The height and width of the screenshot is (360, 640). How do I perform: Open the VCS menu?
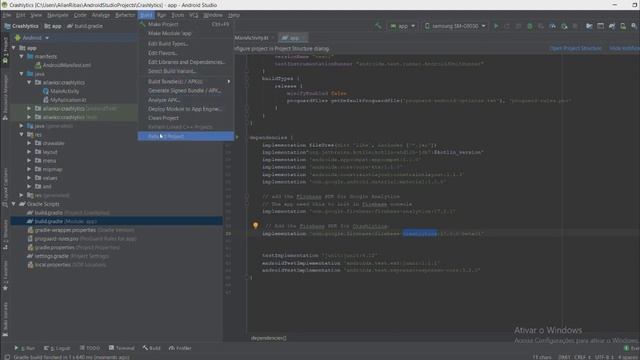pos(193,15)
